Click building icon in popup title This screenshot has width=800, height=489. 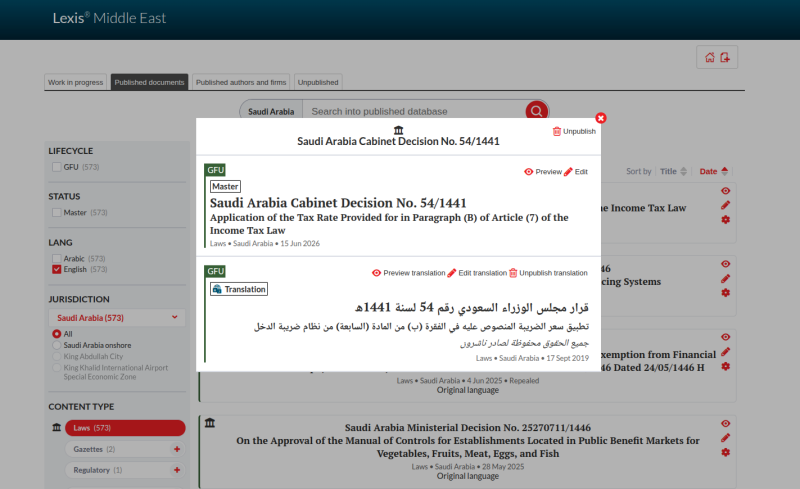398,130
